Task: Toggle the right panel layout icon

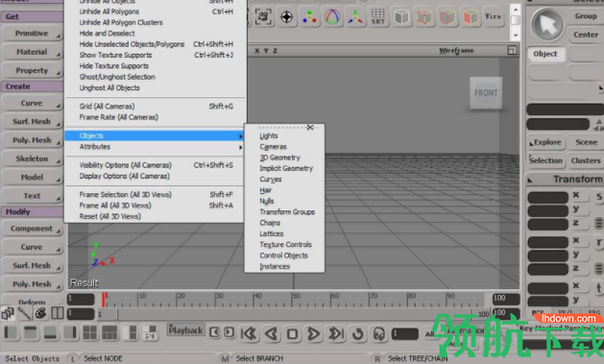Action: (70, 332)
